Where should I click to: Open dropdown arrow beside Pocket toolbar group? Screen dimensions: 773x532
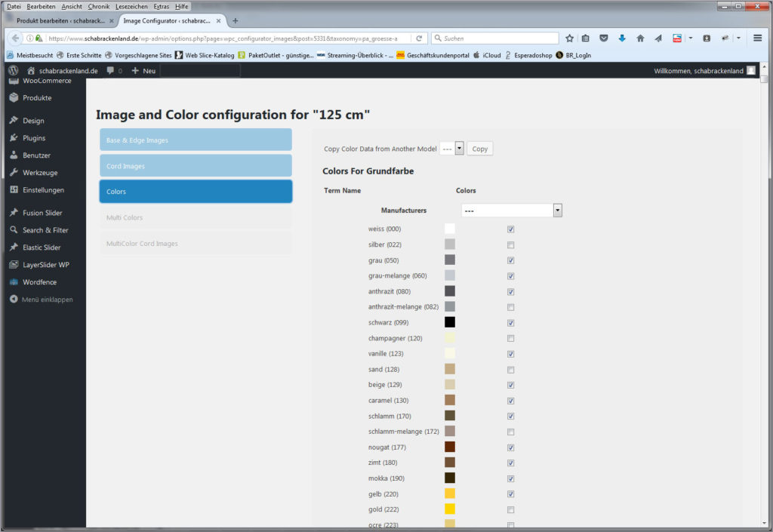coord(691,38)
